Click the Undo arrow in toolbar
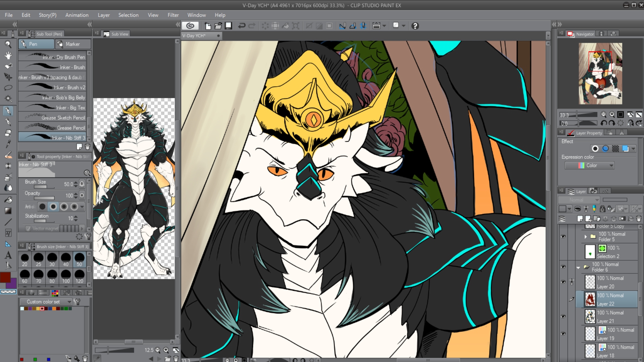644x362 pixels. click(241, 26)
